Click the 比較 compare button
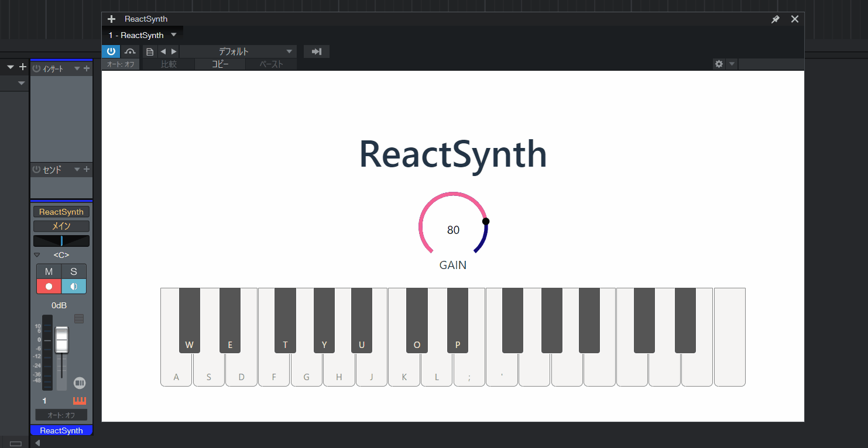 click(x=169, y=64)
